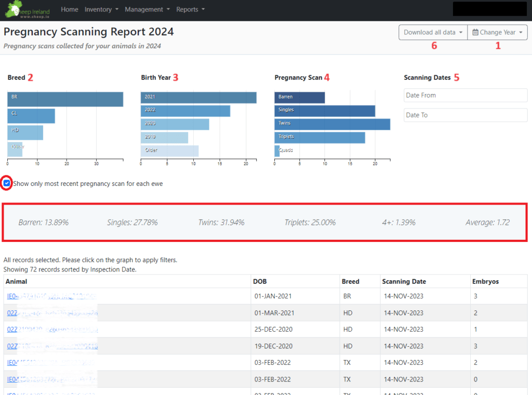Open the Reports dropdown menu
Viewport: 532px width, 395px height.
[190, 9]
